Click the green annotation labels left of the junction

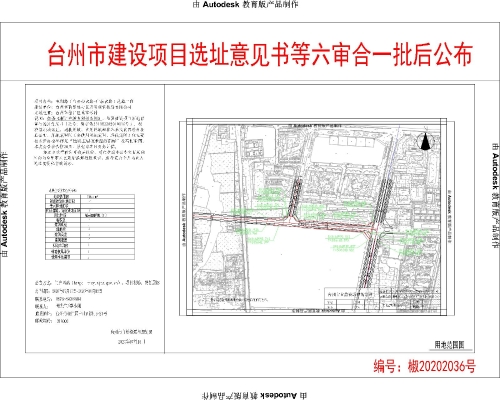(x=270, y=195)
